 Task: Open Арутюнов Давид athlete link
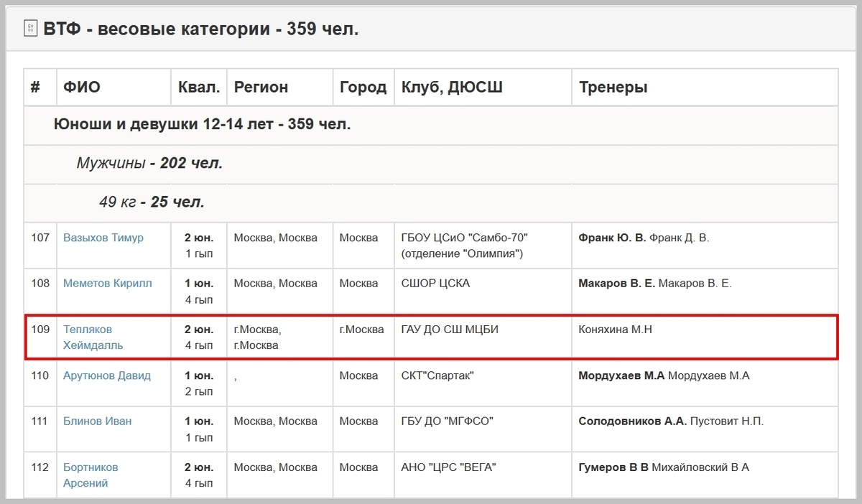(107, 375)
